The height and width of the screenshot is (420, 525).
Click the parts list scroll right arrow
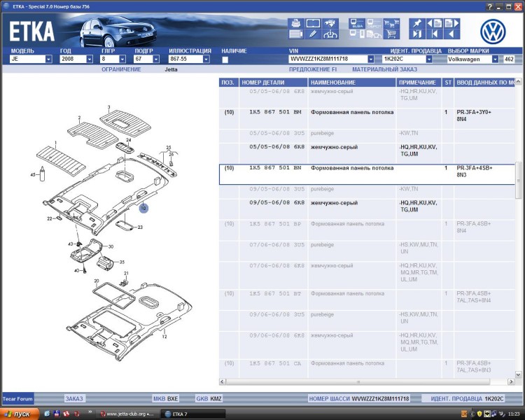click(x=511, y=381)
